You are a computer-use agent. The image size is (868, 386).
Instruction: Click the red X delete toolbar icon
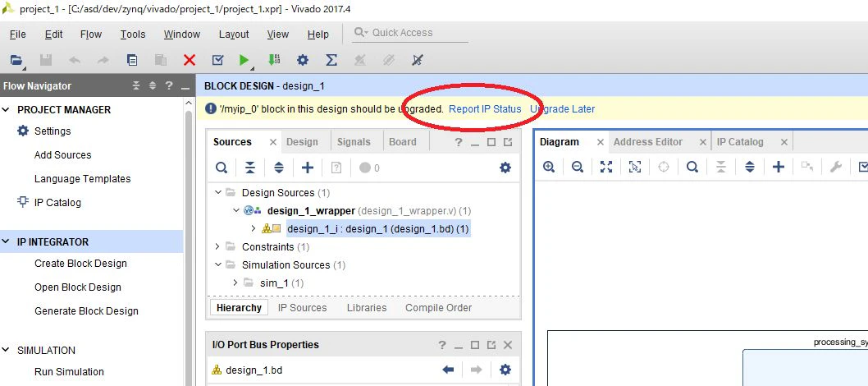190,60
